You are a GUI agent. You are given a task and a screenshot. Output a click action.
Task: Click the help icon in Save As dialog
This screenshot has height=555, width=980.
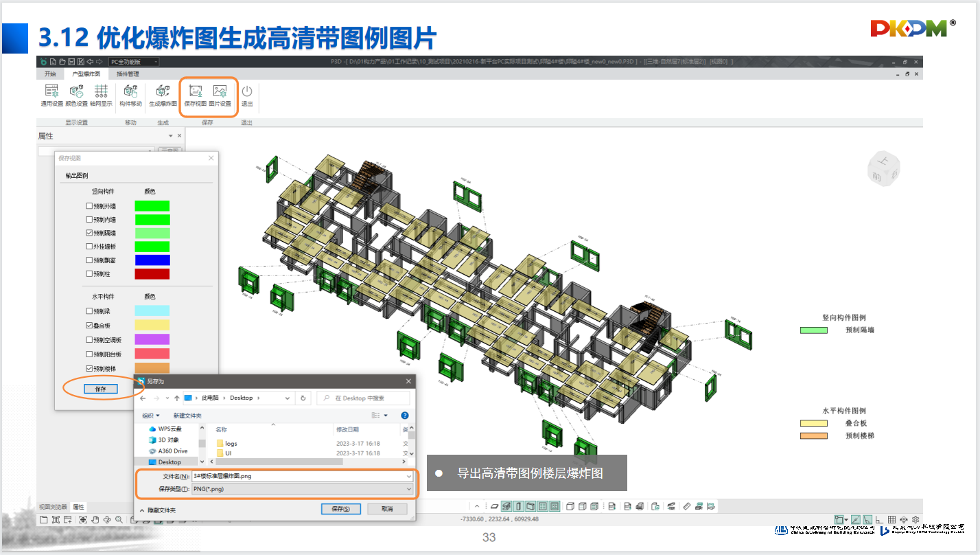405,416
